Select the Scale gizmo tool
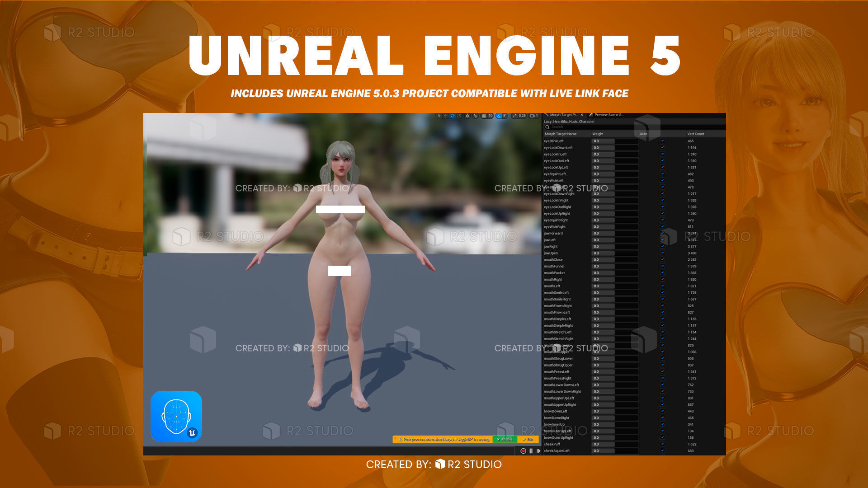868x488 pixels. point(459,116)
